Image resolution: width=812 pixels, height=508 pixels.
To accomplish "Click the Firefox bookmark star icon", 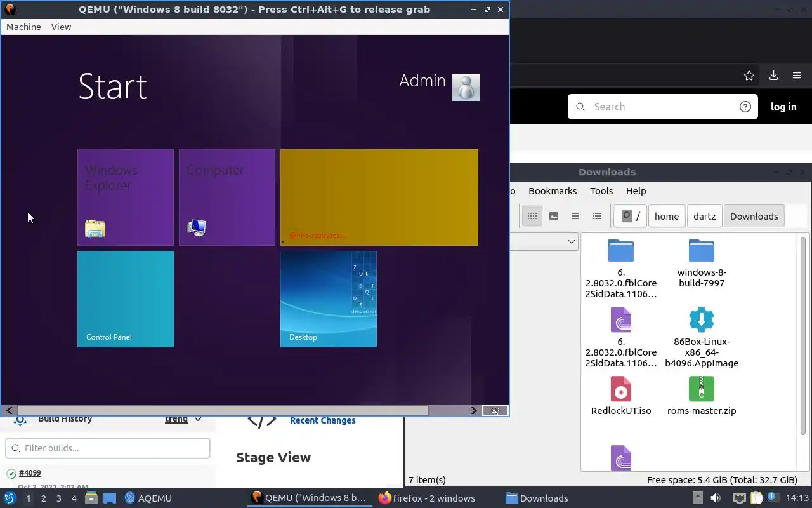I will click(749, 76).
